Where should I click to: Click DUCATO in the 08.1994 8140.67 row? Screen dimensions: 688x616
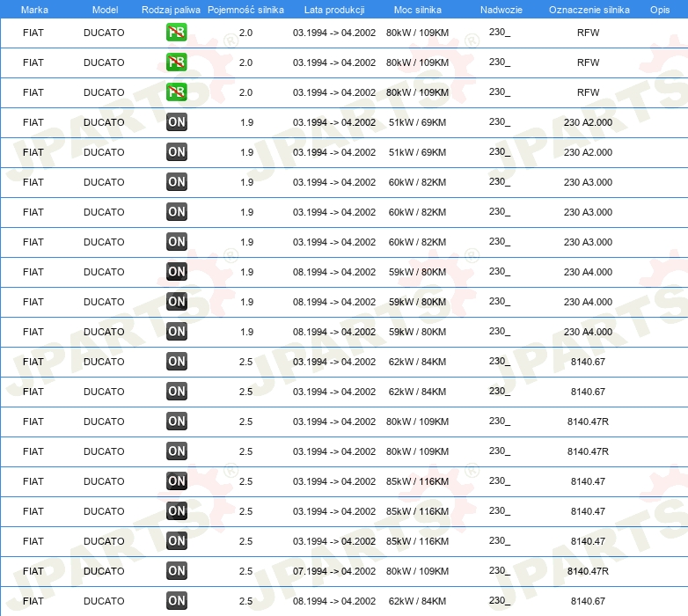point(104,601)
